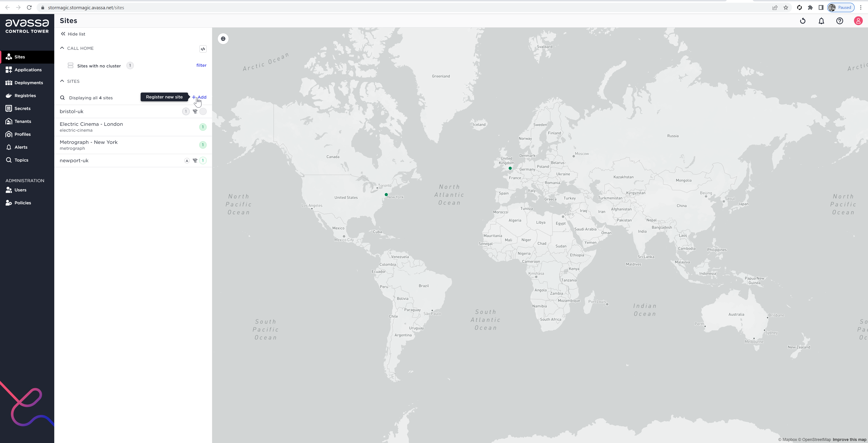Click the address bar URL
Viewport: 868px width, 443px height.
(x=86, y=7)
